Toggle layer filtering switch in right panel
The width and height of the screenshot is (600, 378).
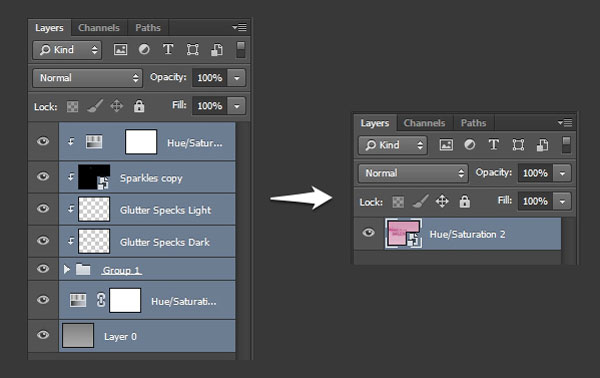(x=566, y=145)
